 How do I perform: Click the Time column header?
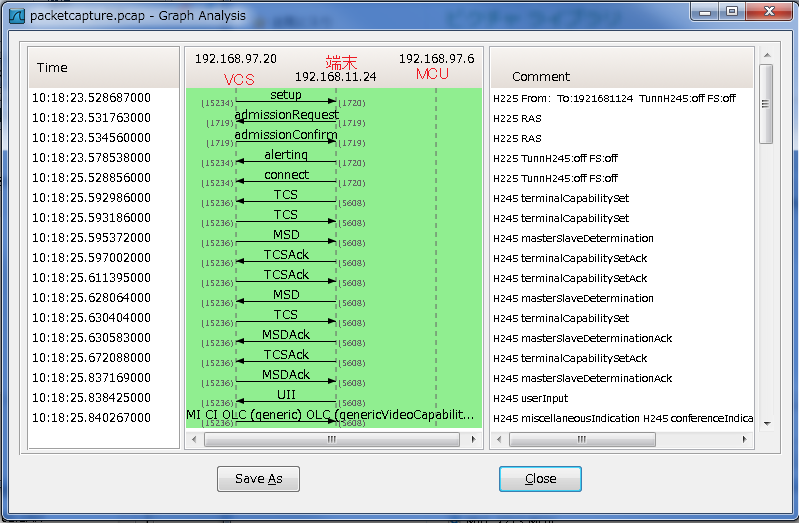[104, 68]
